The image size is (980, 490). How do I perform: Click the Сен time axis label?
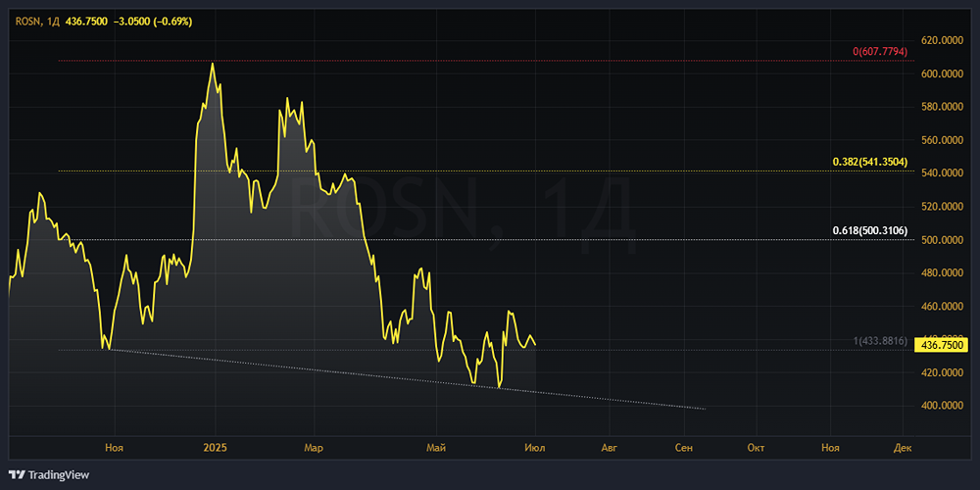tap(684, 448)
